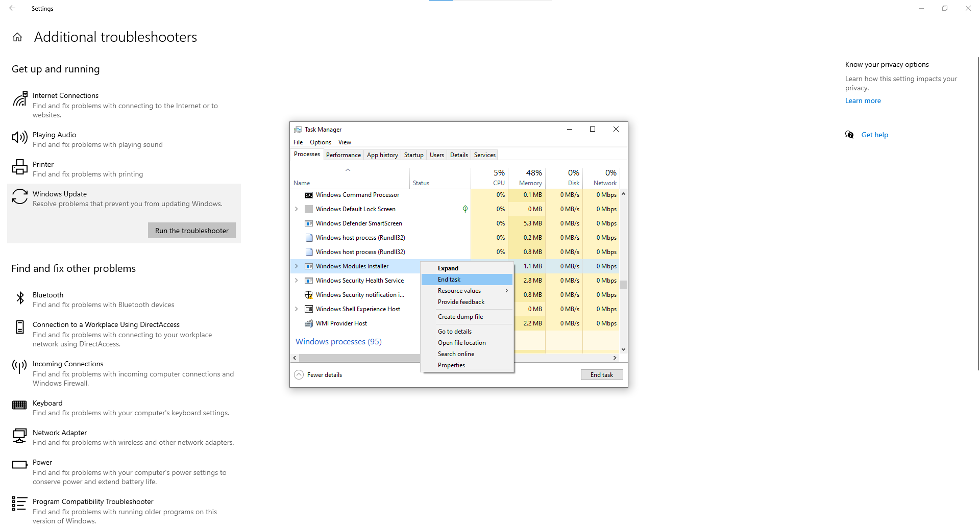Click the DirectAccess workplace connection icon
Screen dimensions: 980x530
[20, 327]
